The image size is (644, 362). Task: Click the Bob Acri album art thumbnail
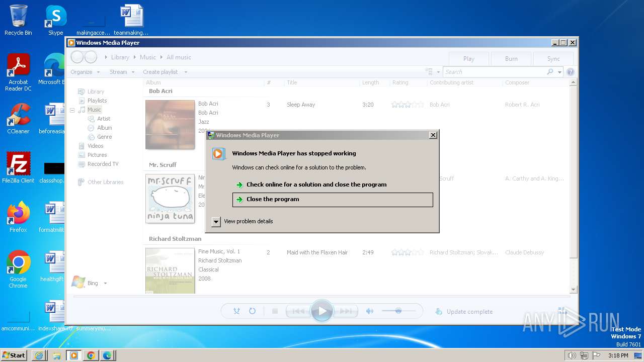click(x=170, y=125)
